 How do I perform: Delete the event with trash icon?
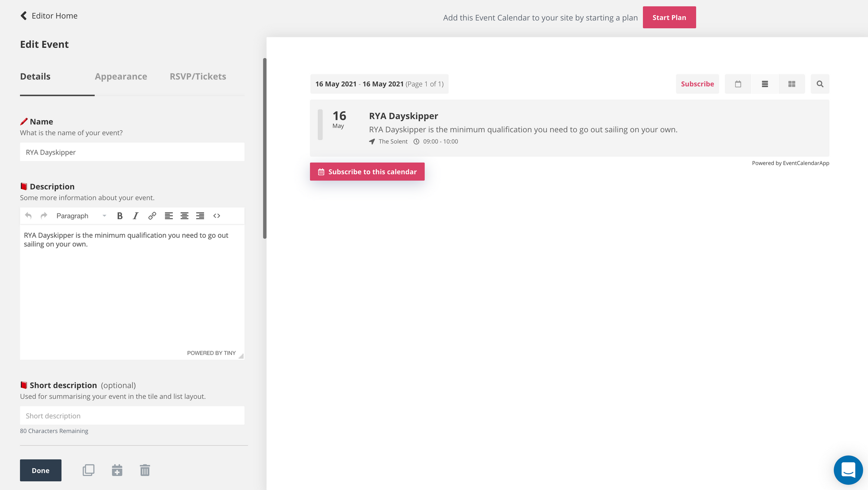click(145, 470)
